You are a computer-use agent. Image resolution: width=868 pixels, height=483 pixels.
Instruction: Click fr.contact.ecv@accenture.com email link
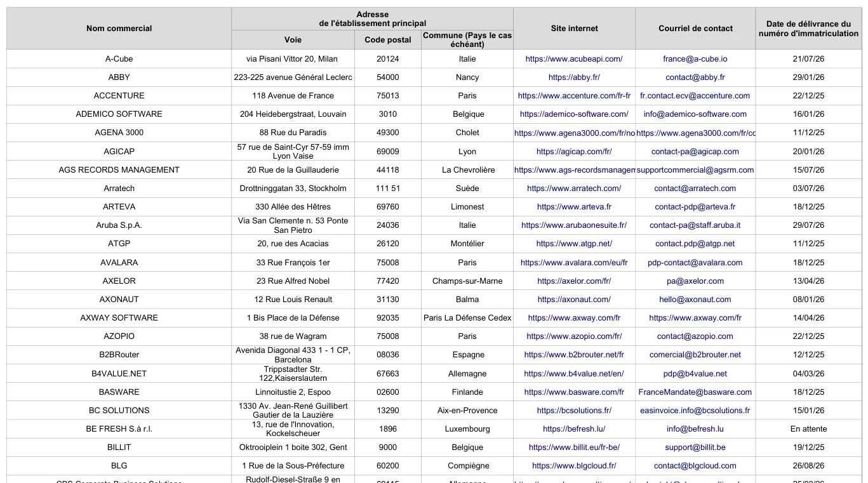point(695,96)
